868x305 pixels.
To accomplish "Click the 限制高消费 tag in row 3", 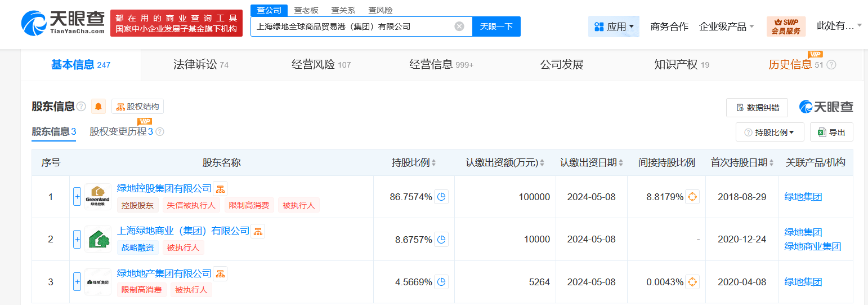I will [142, 290].
